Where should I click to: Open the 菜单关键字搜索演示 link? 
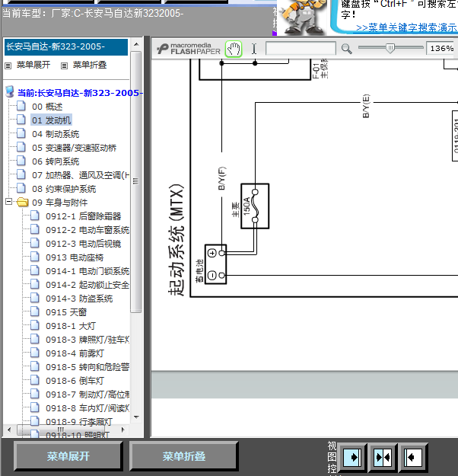click(406, 27)
